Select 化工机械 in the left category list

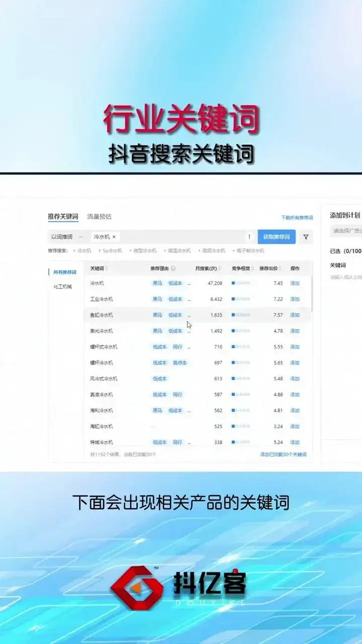point(62,287)
